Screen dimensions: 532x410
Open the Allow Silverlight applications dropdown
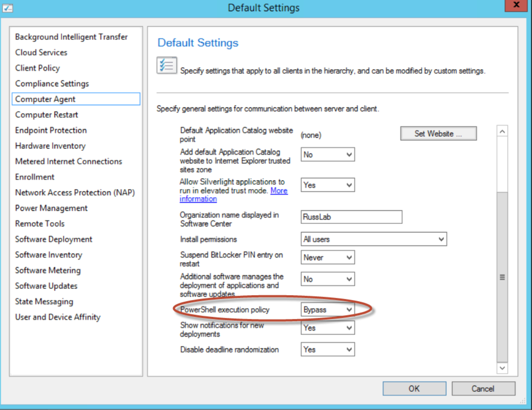(x=327, y=185)
